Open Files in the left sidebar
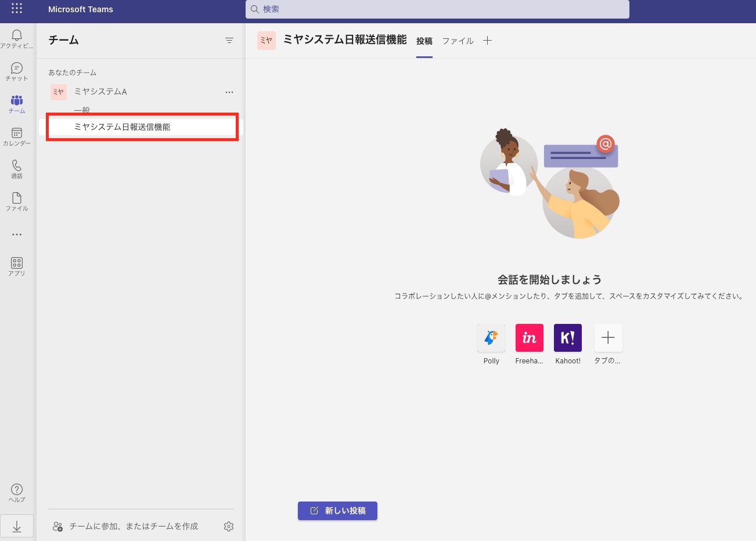 point(17,201)
